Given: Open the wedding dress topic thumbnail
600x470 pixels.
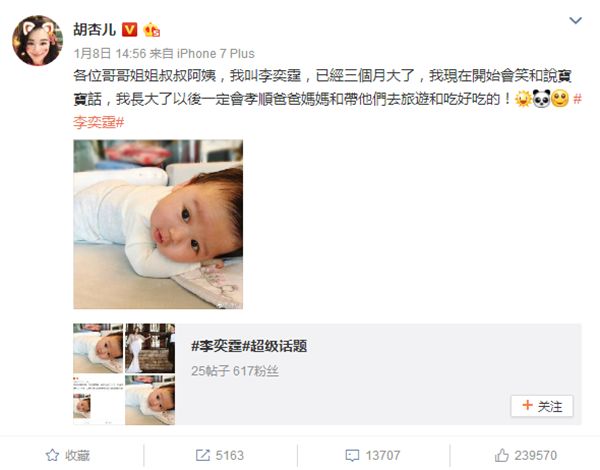Looking at the screenshot, I should [150, 348].
